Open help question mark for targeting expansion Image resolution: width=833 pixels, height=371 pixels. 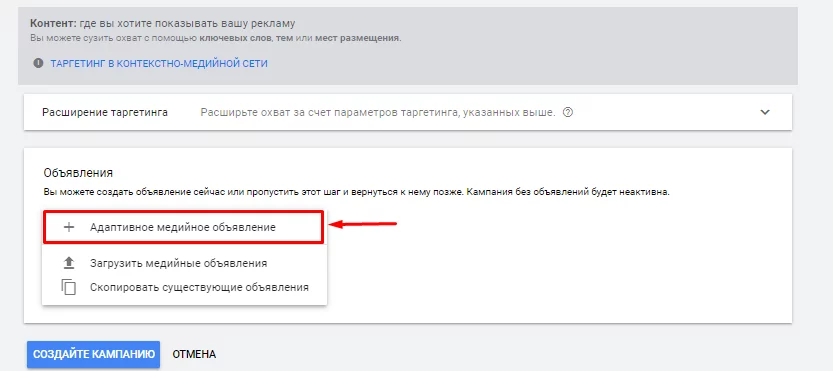point(567,112)
